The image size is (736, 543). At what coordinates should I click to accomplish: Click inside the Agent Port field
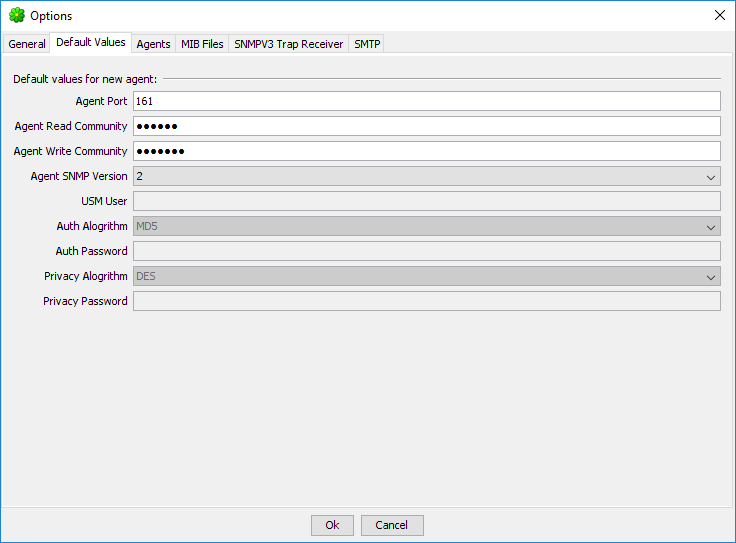pos(426,101)
